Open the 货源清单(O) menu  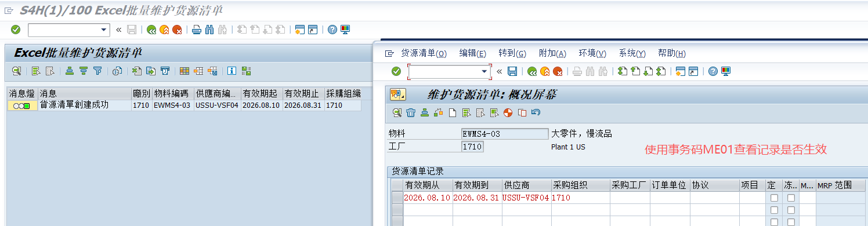(x=424, y=53)
